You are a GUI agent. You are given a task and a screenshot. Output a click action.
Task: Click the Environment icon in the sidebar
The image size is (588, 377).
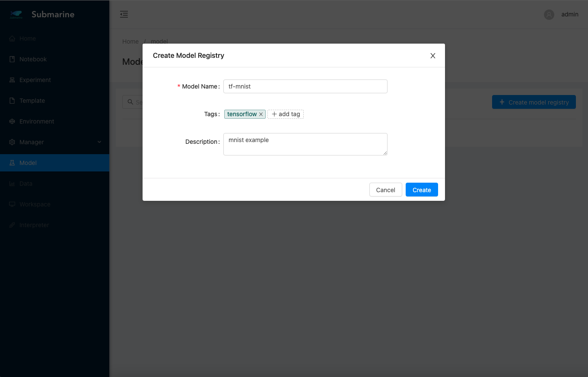(x=12, y=121)
